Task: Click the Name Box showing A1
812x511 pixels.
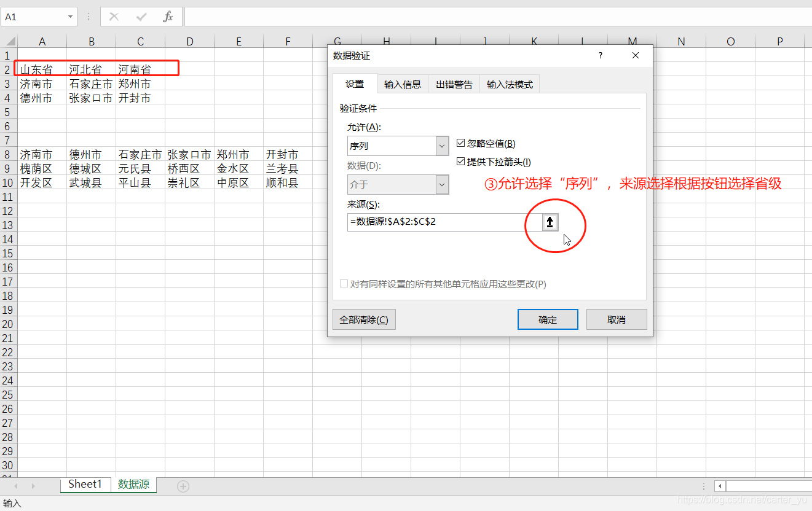Action: point(34,17)
